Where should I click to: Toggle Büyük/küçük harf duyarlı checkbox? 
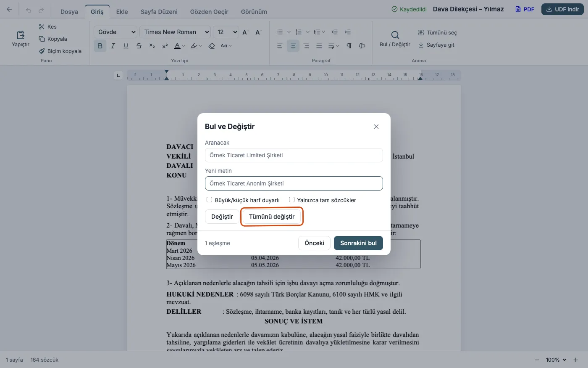209,200
